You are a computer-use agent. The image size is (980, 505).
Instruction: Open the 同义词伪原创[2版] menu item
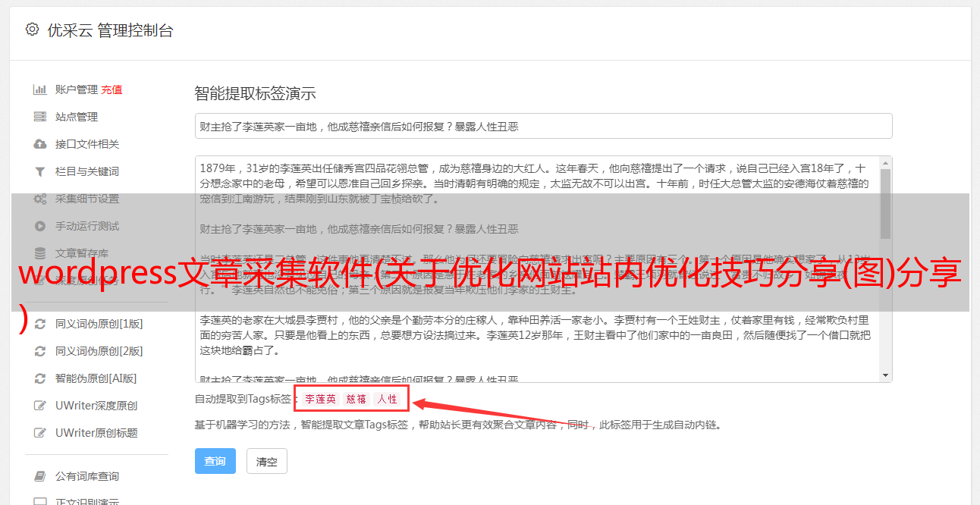[99, 351]
